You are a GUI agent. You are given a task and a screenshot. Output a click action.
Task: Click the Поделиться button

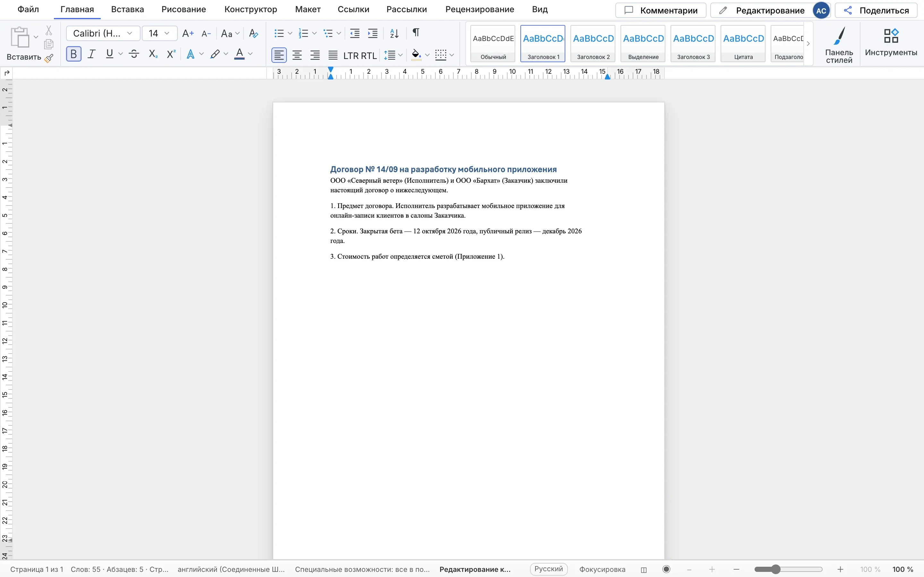876,10
